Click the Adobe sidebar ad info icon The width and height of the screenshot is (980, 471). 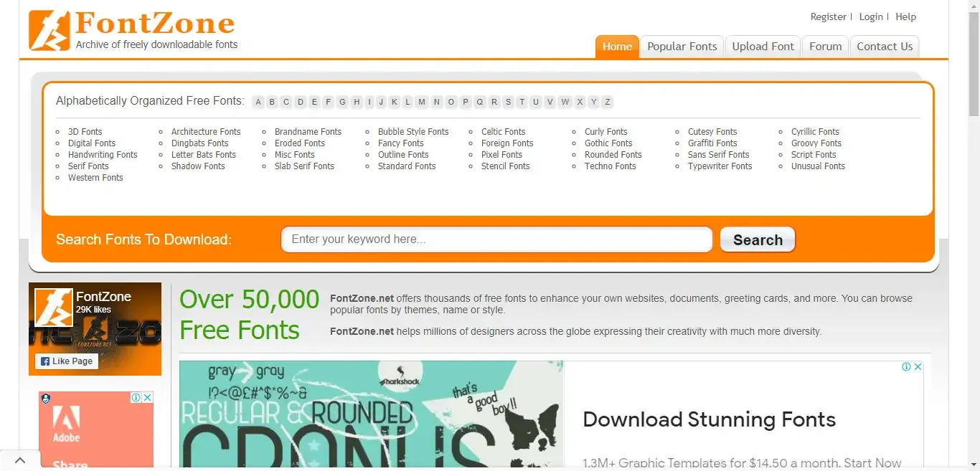point(136,397)
